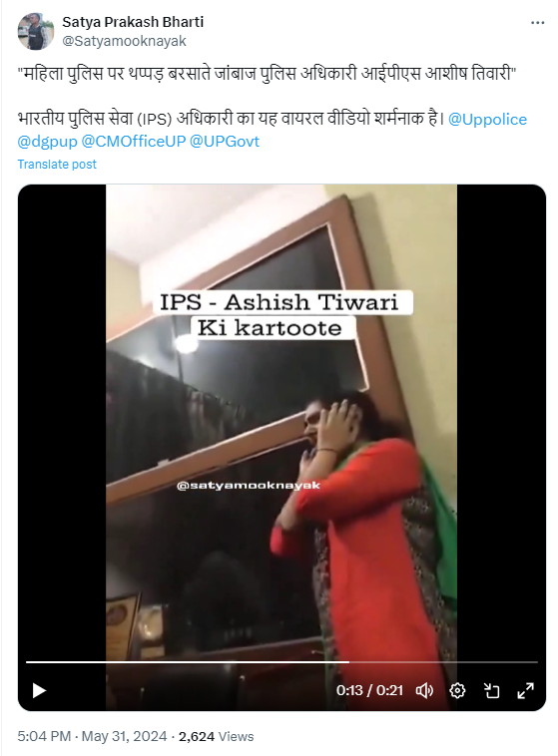Open the three-dot more options menu

click(x=537, y=23)
